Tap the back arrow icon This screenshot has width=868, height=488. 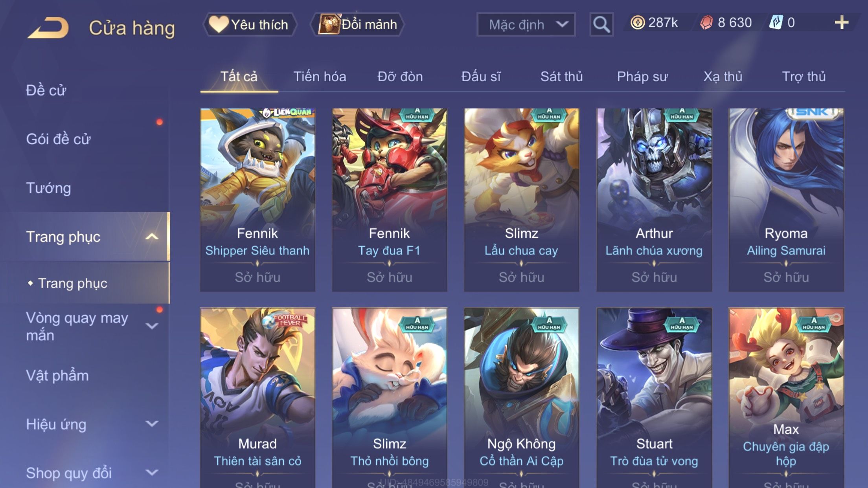pyautogui.click(x=48, y=28)
